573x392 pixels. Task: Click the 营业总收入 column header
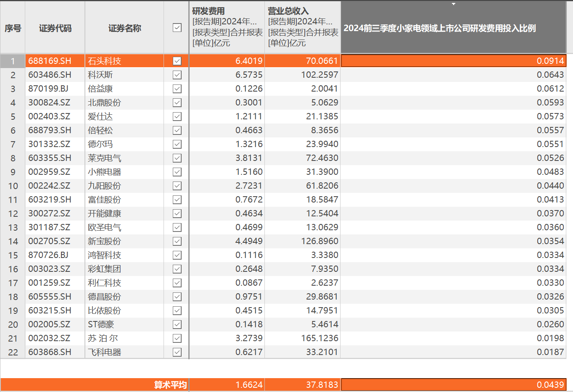[x=303, y=27]
